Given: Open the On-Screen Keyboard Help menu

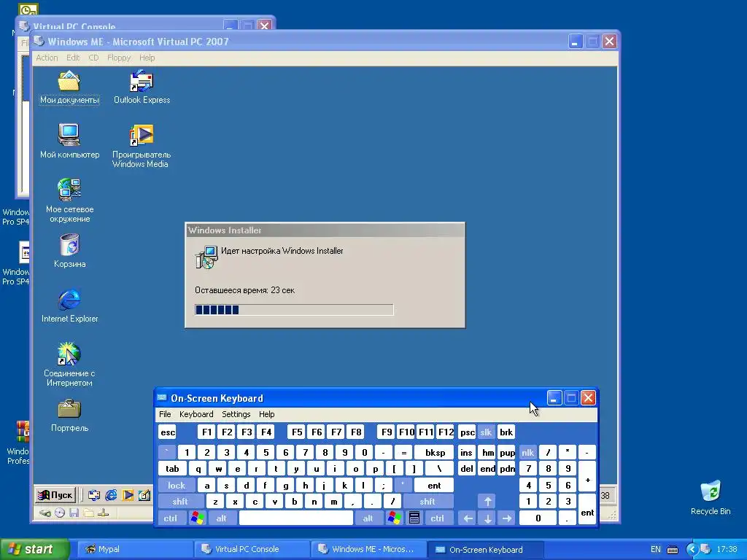Looking at the screenshot, I should pos(266,414).
